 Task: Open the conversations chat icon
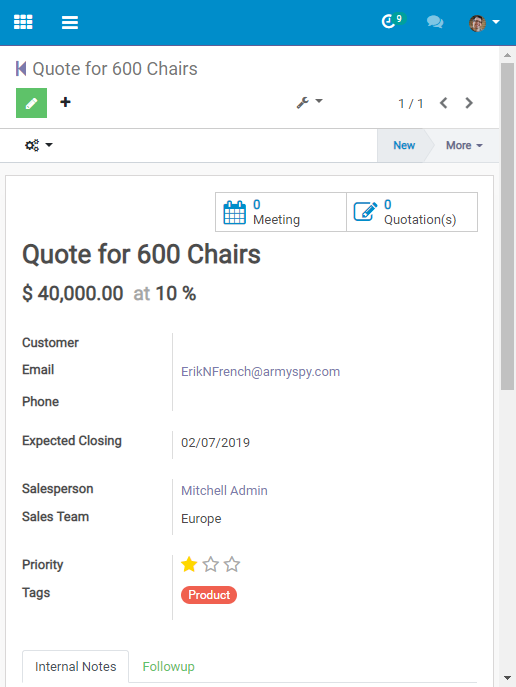click(x=435, y=21)
